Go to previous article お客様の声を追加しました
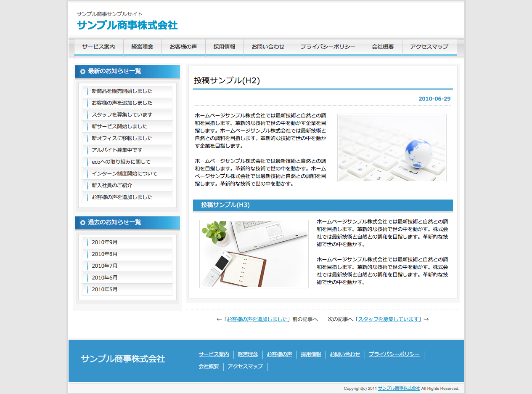532x394 pixels. [257, 319]
